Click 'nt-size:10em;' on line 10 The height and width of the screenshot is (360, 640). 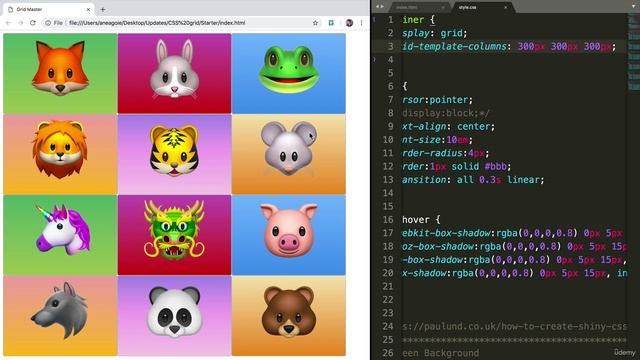pos(437,140)
